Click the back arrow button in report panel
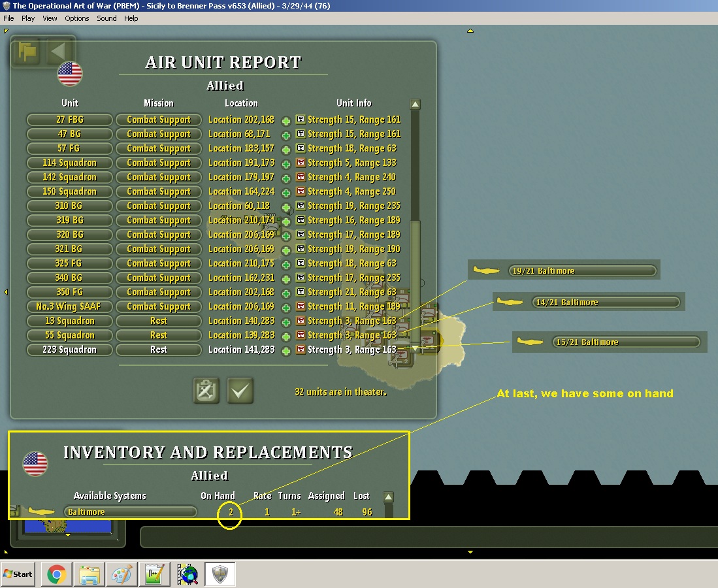The width and height of the screenshot is (718, 588). tap(59, 52)
